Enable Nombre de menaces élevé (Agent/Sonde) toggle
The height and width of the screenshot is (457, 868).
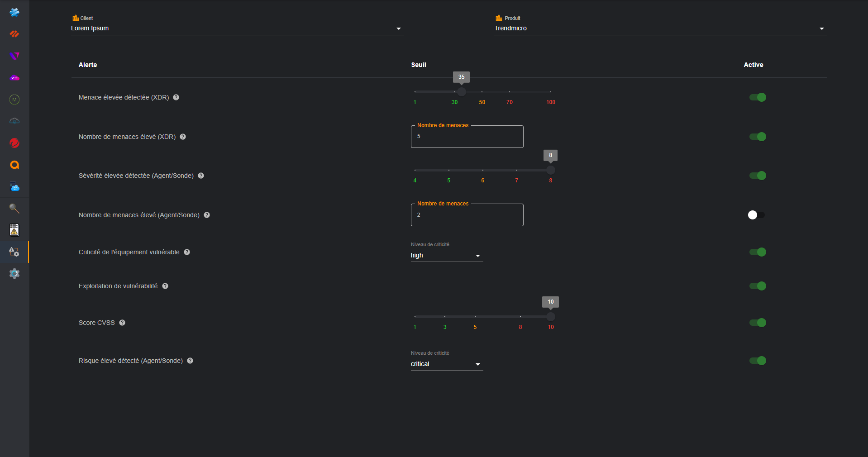coord(756,215)
